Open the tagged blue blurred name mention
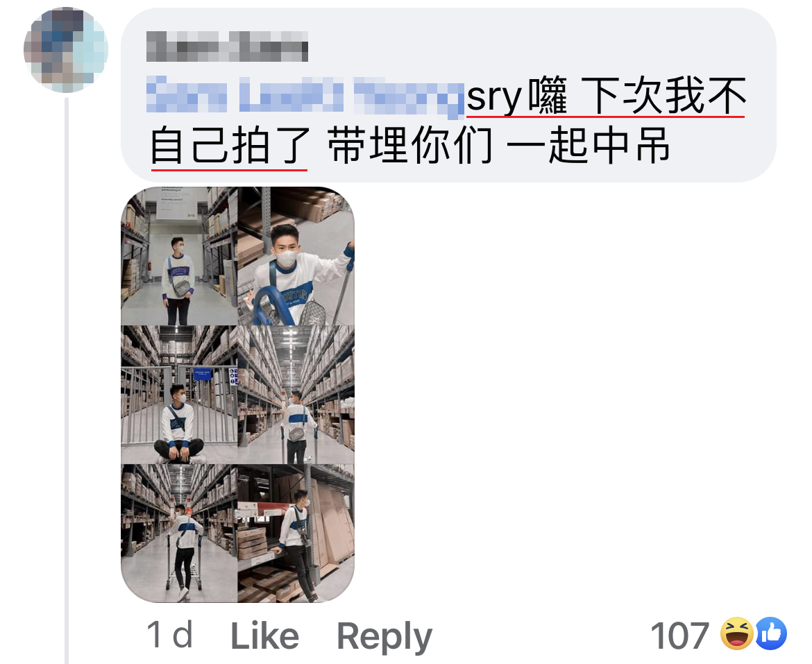Image resolution: width=812 pixels, height=664 pixels. 305,96
